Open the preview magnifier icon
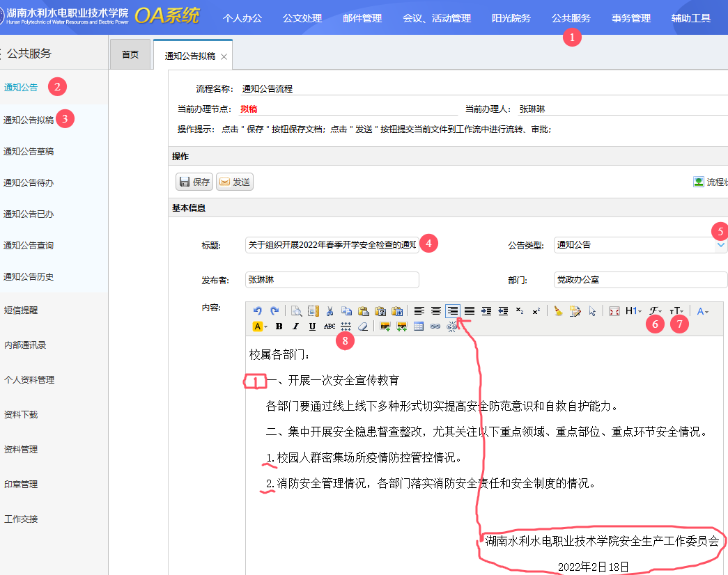The height and width of the screenshot is (575, 728). coord(296,311)
